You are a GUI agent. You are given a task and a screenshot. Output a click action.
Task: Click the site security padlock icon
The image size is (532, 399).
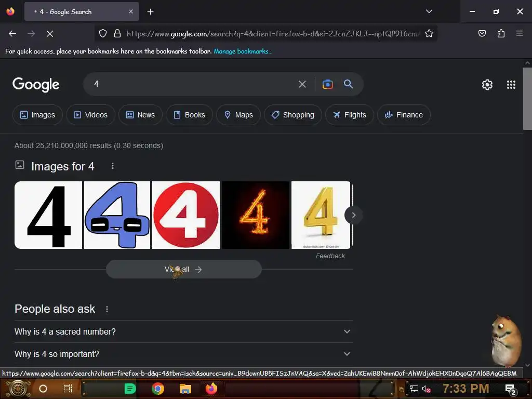click(x=117, y=33)
